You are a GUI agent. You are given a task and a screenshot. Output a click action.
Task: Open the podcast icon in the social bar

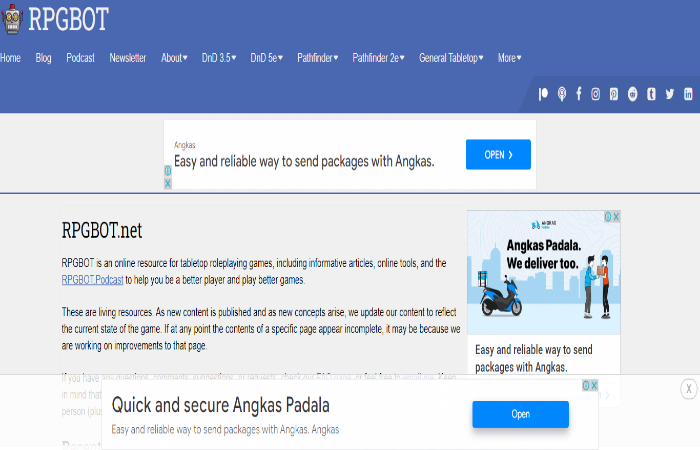(562, 94)
